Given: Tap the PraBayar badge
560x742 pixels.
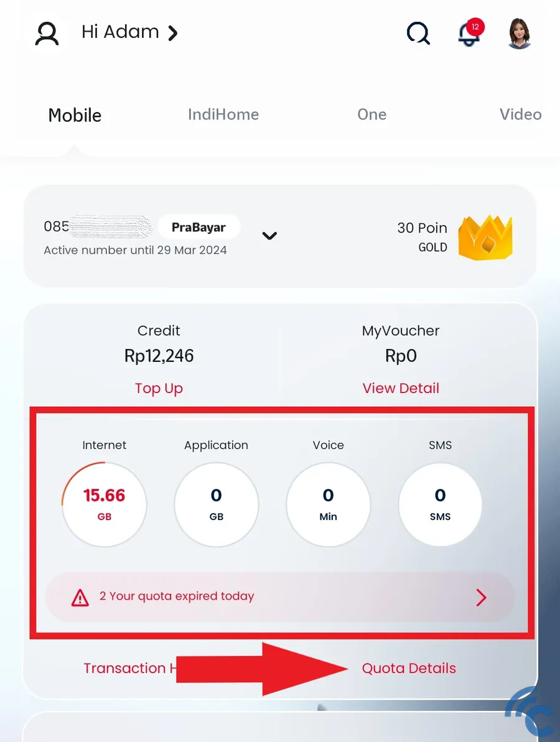Looking at the screenshot, I should (199, 227).
